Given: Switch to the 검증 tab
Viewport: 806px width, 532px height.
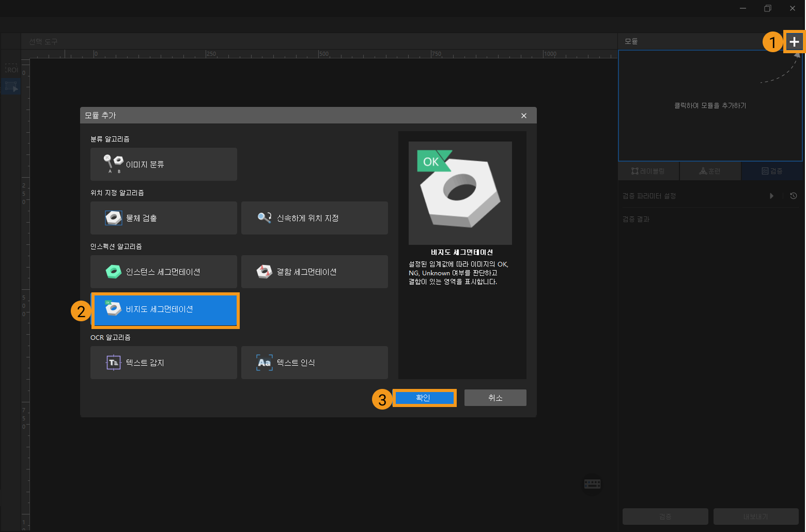Looking at the screenshot, I should [x=772, y=171].
